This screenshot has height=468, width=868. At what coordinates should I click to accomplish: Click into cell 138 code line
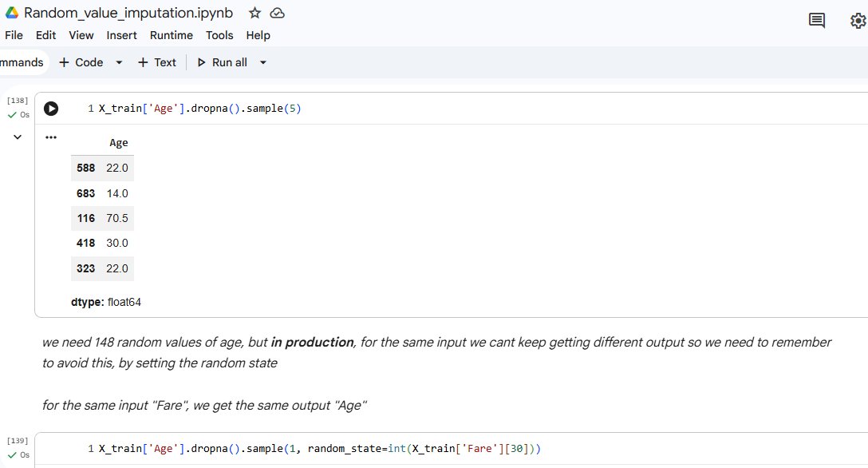click(199, 109)
